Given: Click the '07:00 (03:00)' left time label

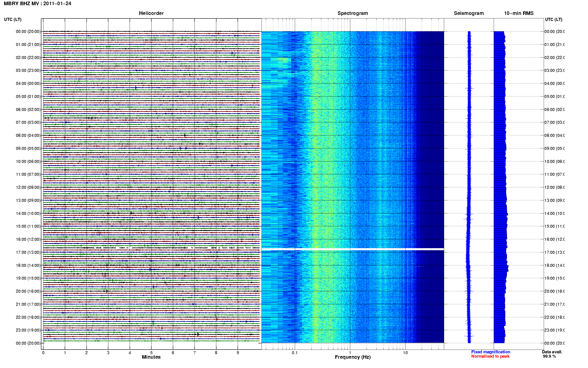Looking at the screenshot, I should [x=28, y=122].
